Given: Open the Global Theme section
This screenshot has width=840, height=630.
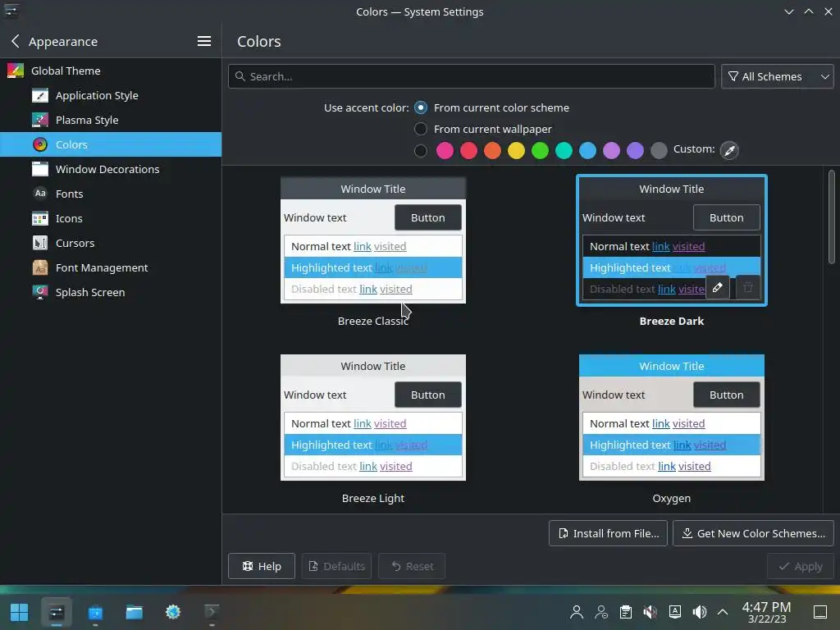Looking at the screenshot, I should tap(111, 71).
